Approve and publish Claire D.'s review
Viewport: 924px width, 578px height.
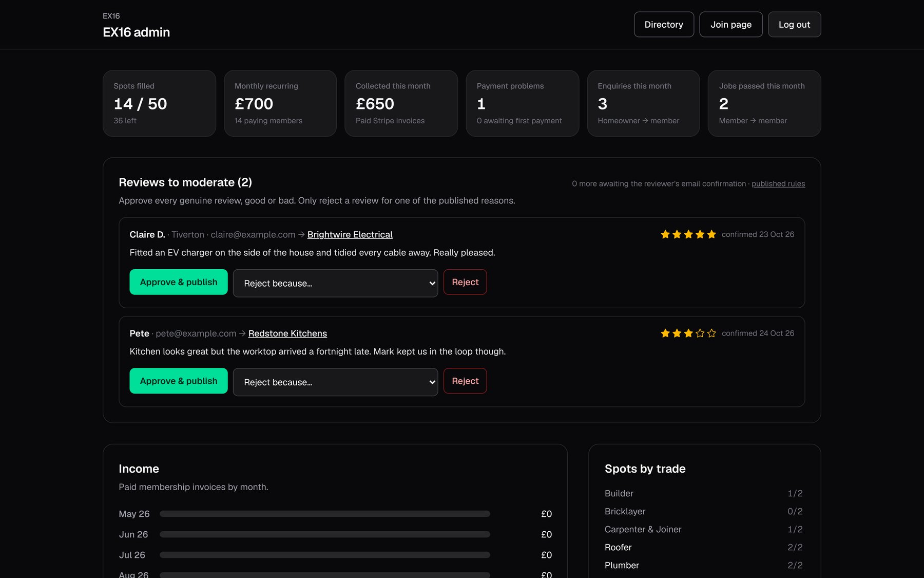[x=179, y=282]
